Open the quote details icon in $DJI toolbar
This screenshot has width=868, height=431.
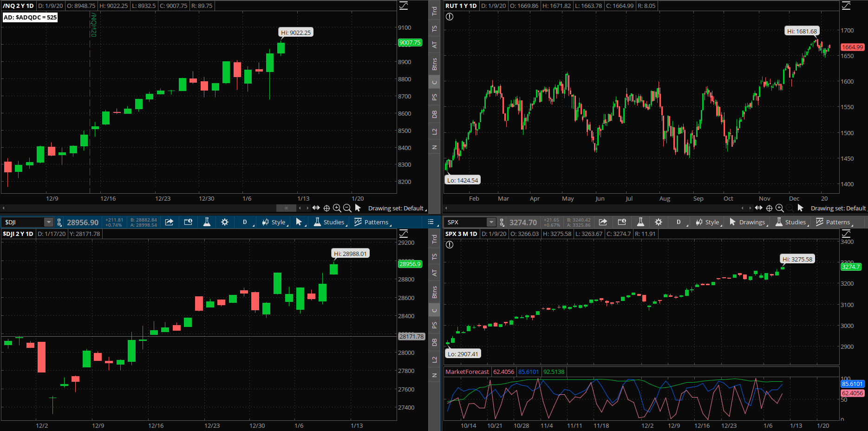pos(188,222)
